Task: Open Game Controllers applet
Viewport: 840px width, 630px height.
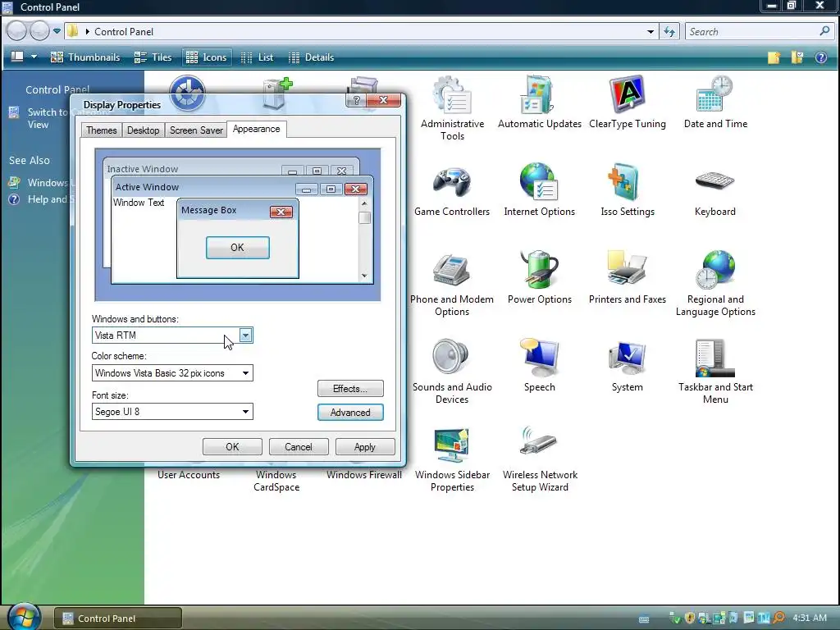Action: click(452, 190)
